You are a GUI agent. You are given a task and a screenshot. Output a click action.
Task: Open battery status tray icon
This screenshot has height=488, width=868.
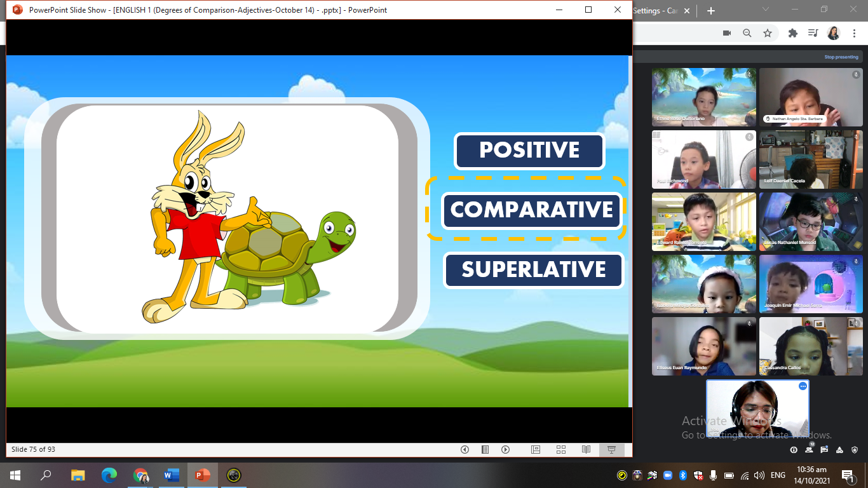pyautogui.click(x=729, y=475)
